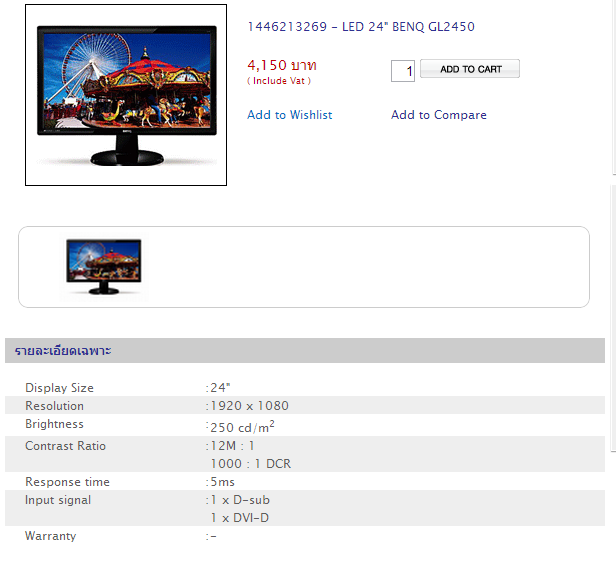Click the price text 4,150 บาท
The height and width of the screenshot is (564, 616).
[x=282, y=65]
